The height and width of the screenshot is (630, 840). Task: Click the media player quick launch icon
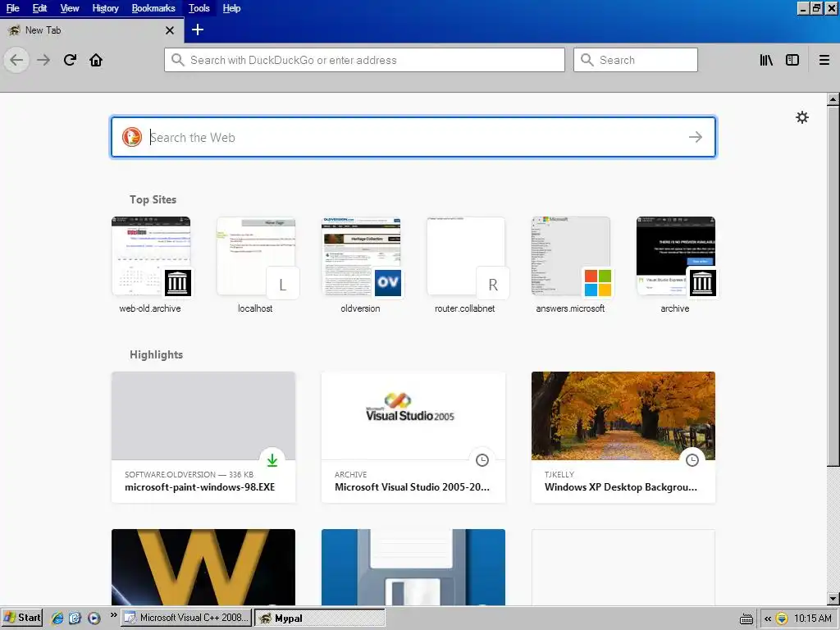pyautogui.click(x=94, y=619)
